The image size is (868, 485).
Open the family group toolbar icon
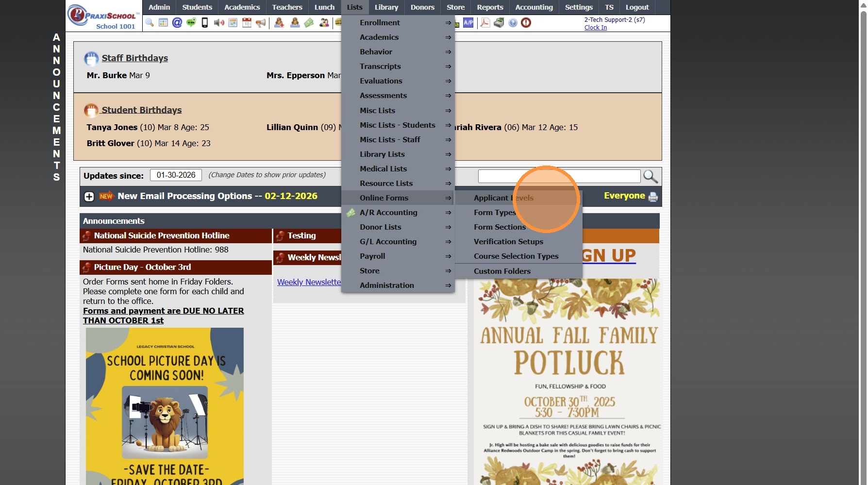pos(324,23)
